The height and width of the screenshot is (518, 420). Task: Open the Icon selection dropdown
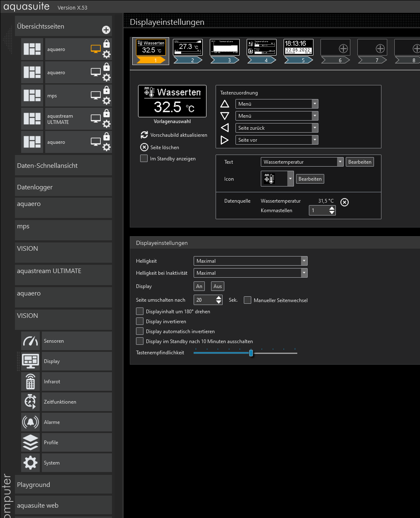[x=290, y=179]
